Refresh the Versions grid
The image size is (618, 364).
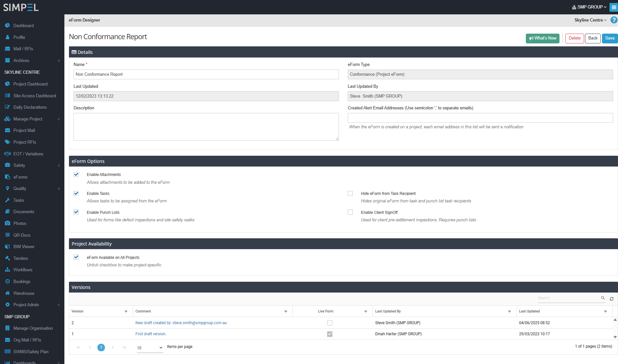[x=611, y=299]
